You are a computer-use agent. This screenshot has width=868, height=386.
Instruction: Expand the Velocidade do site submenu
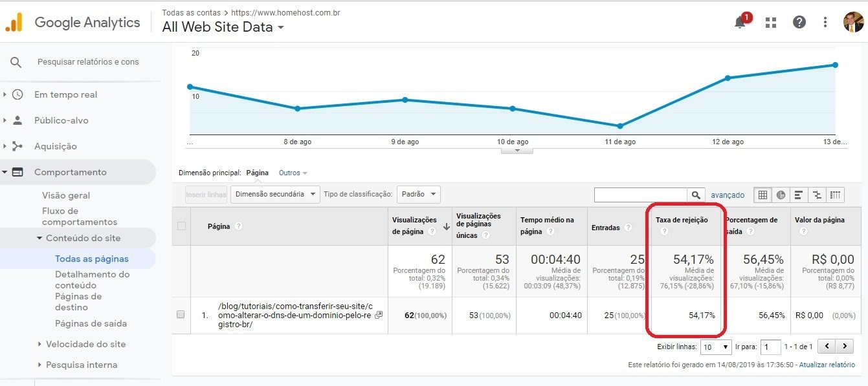tap(40, 344)
